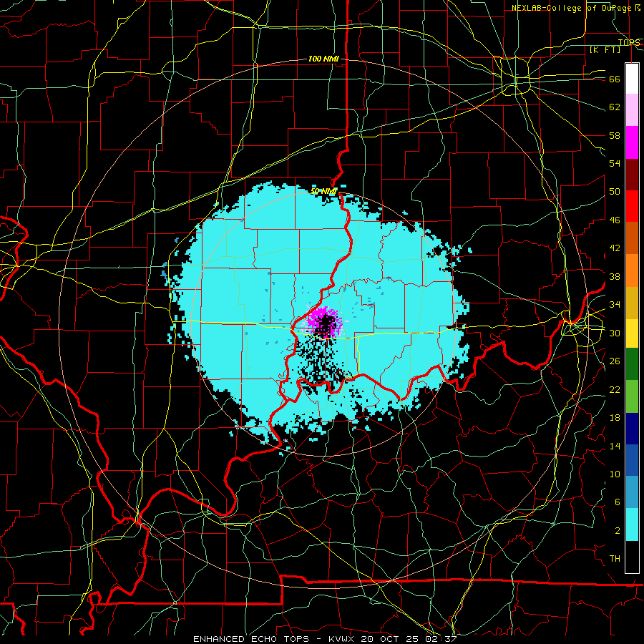Click the 34 value on the scale

615,305
